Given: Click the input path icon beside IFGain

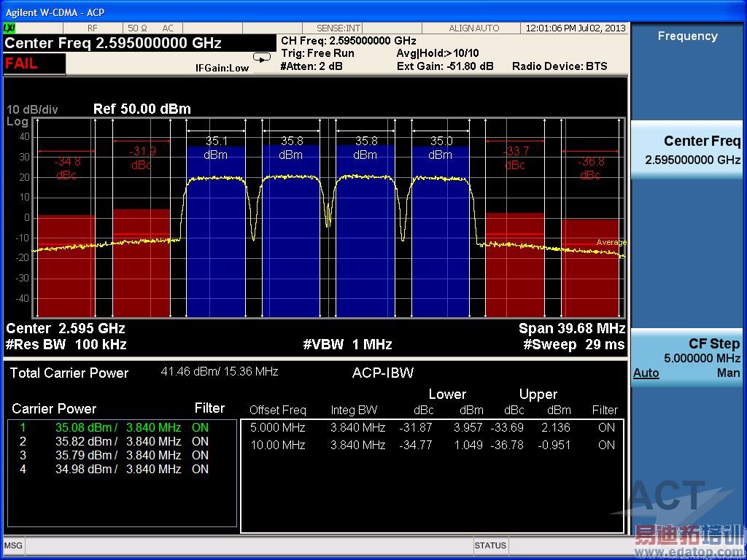Looking at the screenshot, I should pyautogui.click(x=260, y=57).
